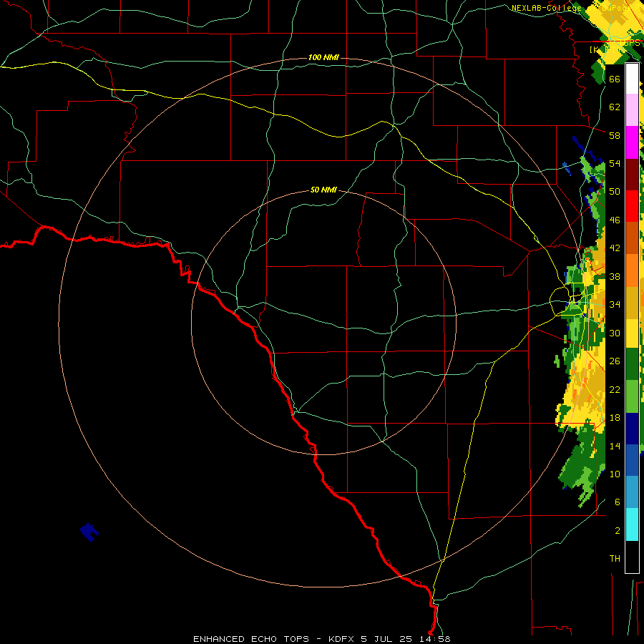The height and width of the screenshot is (644, 644).
Task: Click the "100 NMI" range ring label
Action: pyautogui.click(x=323, y=57)
